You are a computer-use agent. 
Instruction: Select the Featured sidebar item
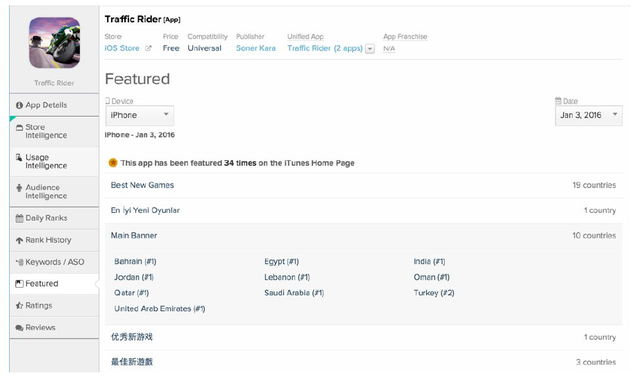point(54,284)
